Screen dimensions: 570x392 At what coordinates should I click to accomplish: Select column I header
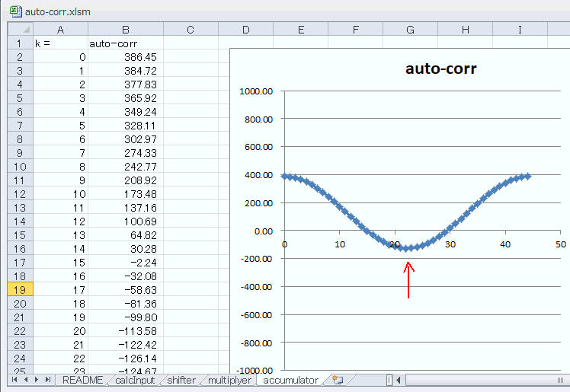click(520, 29)
